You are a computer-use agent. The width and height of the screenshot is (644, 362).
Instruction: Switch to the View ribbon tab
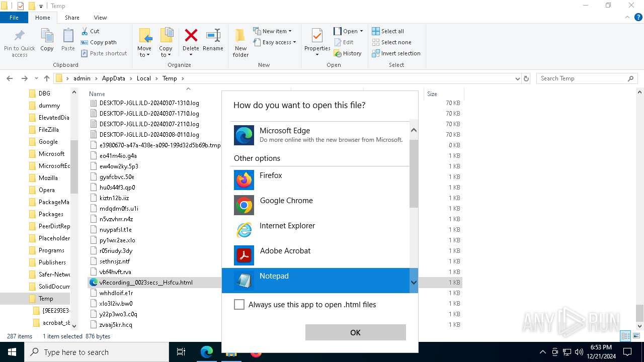point(100,18)
